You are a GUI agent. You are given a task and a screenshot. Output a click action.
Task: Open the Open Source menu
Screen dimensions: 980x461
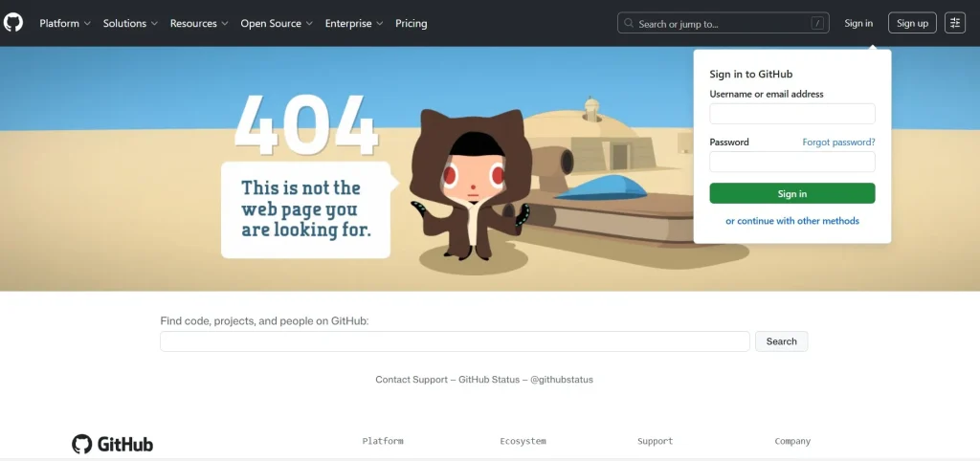(277, 23)
